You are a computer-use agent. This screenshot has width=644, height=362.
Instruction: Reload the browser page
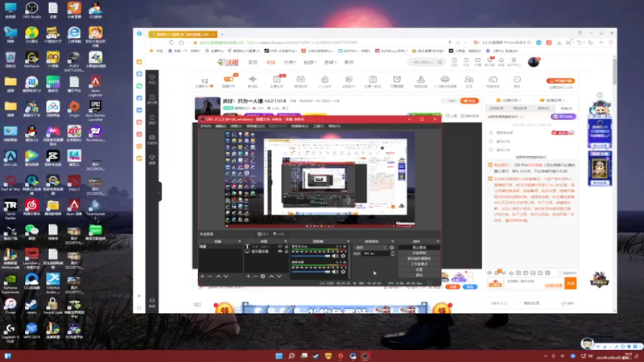(171, 43)
